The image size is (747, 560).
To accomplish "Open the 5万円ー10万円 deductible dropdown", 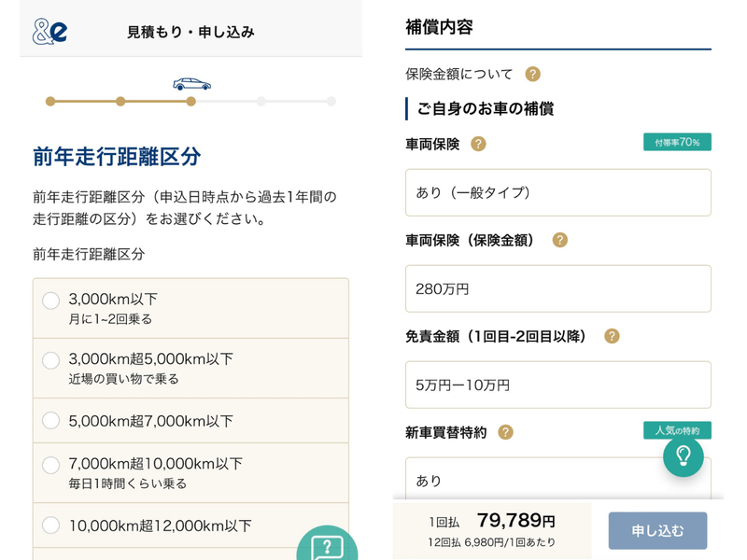I will tap(557, 385).
